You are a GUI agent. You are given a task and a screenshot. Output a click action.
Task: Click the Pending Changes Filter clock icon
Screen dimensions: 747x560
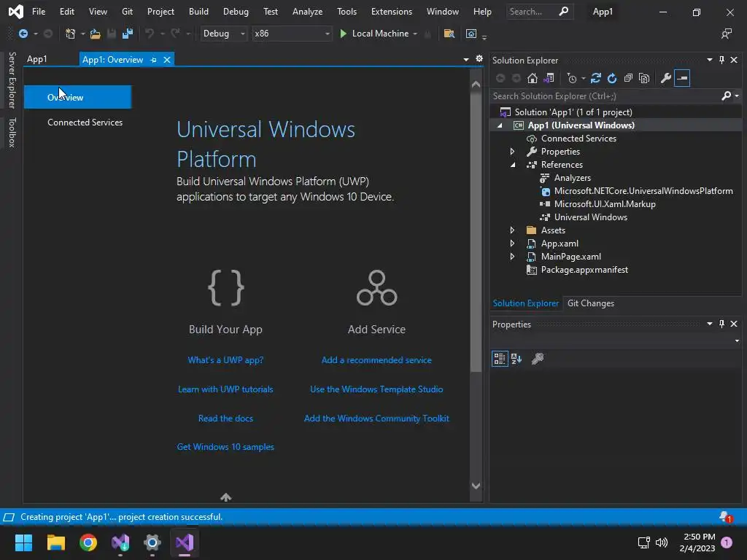[x=572, y=78]
